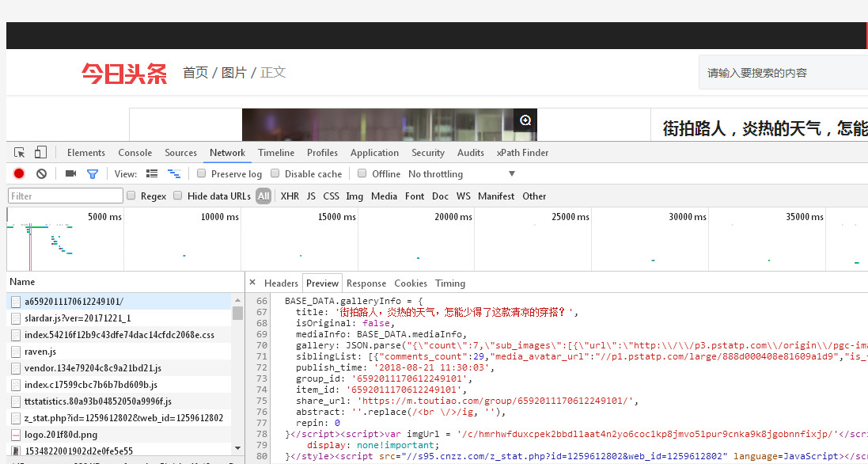Stop recording with the red record button
868x464 pixels.
pos(19,174)
